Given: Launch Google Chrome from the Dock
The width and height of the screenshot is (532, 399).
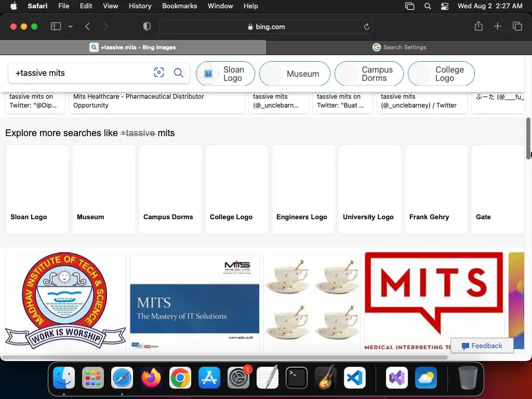Looking at the screenshot, I should pyautogui.click(x=180, y=378).
